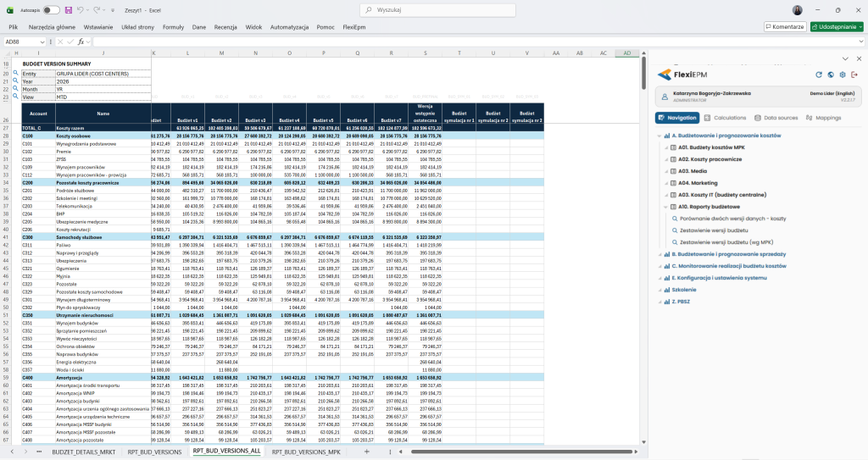Open the Redo history dropdown arrow
This screenshot has width=868, height=460.
coord(104,10)
